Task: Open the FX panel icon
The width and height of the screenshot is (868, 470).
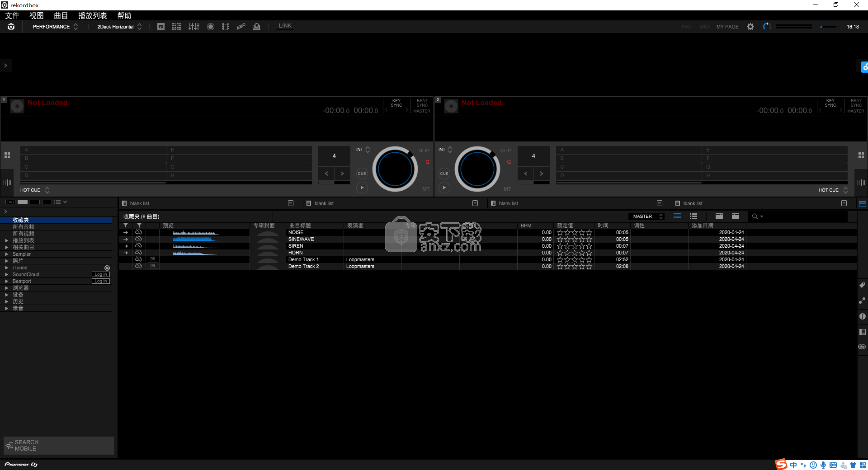Action: [x=161, y=27]
